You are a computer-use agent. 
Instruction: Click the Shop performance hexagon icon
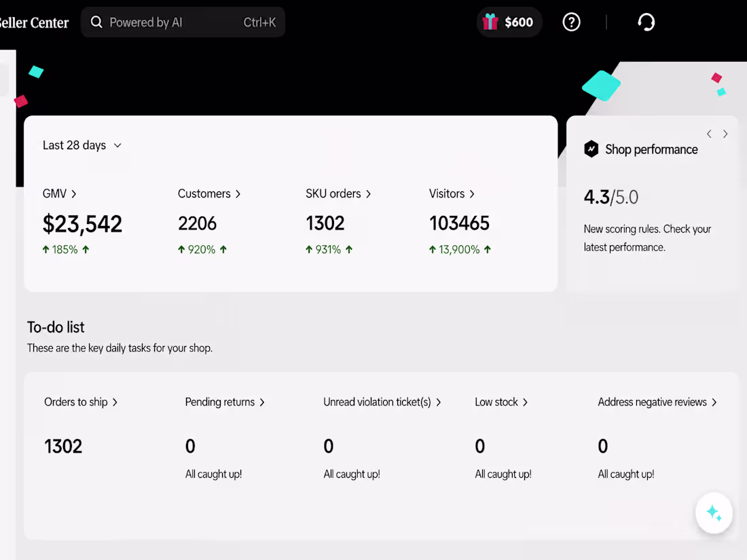pos(591,149)
